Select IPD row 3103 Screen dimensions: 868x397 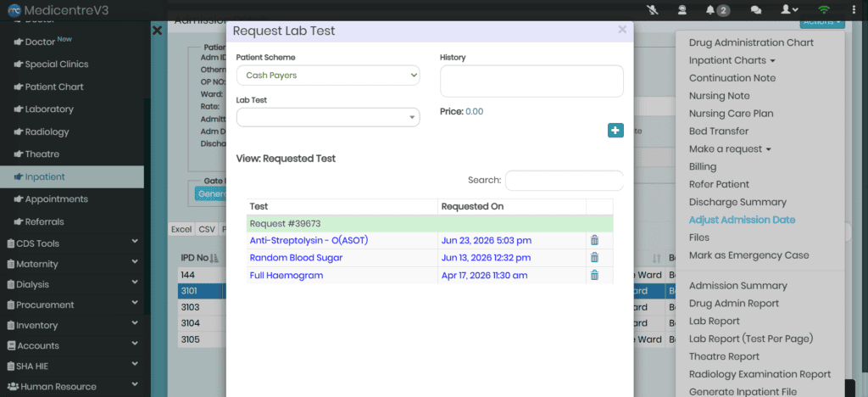pos(190,307)
